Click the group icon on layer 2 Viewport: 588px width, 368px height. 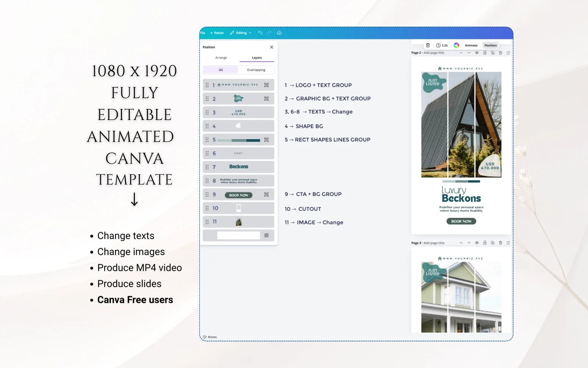(x=266, y=99)
